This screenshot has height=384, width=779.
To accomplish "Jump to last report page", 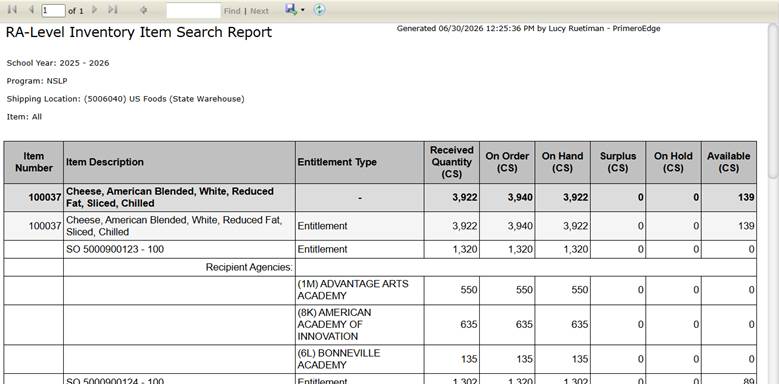I will (x=113, y=10).
